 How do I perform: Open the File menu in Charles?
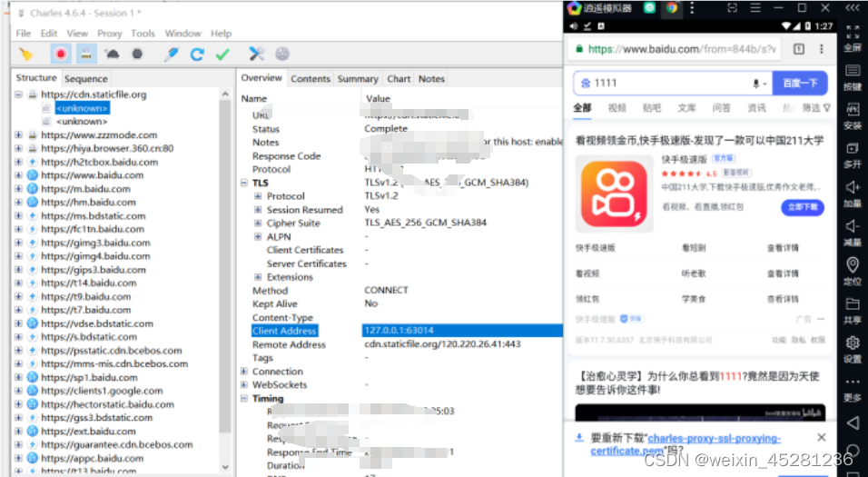click(x=24, y=34)
